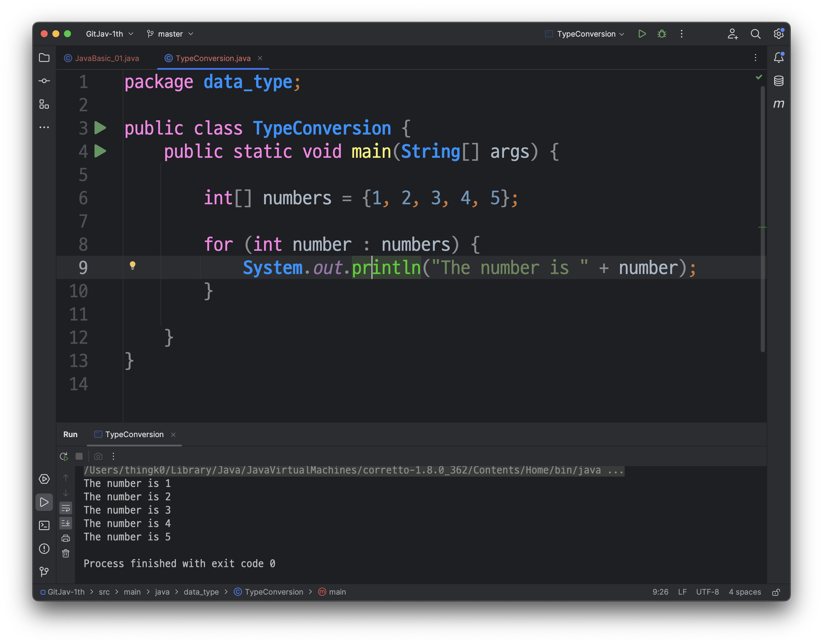Toggle read-only lock in status bar

(776, 592)
